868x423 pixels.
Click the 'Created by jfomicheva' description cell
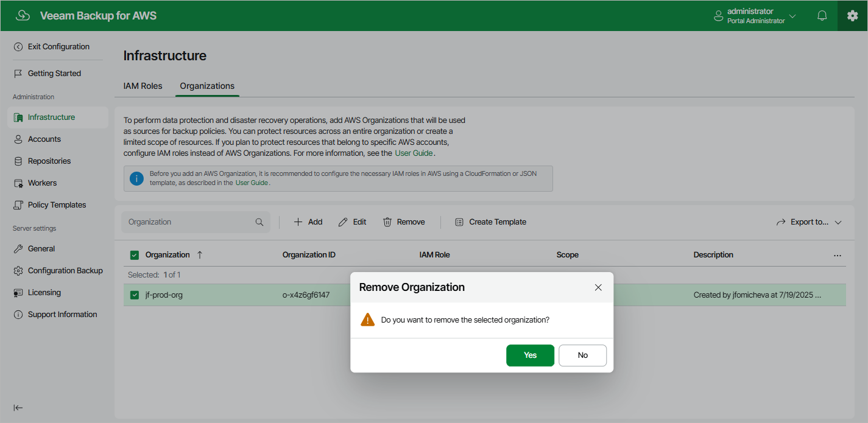tap(757, 295)
